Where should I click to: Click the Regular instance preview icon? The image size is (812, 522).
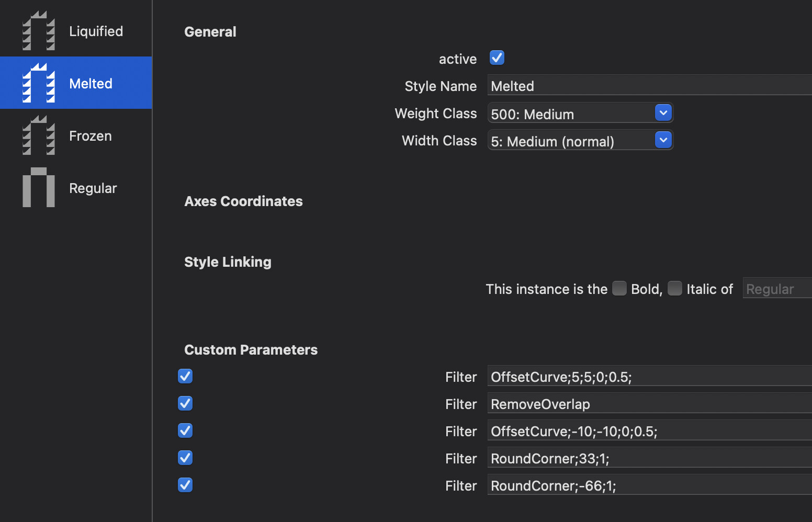38,187
